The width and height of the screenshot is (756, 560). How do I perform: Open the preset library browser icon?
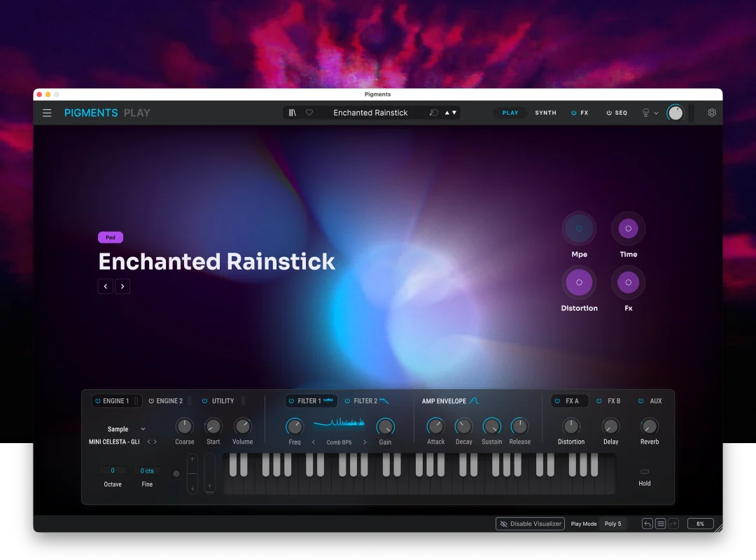point(292,113)
